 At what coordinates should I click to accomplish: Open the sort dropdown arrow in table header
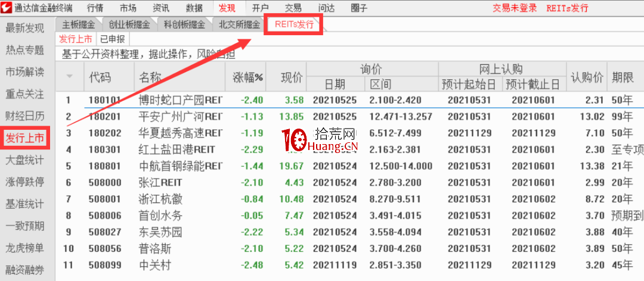point(69,76)
